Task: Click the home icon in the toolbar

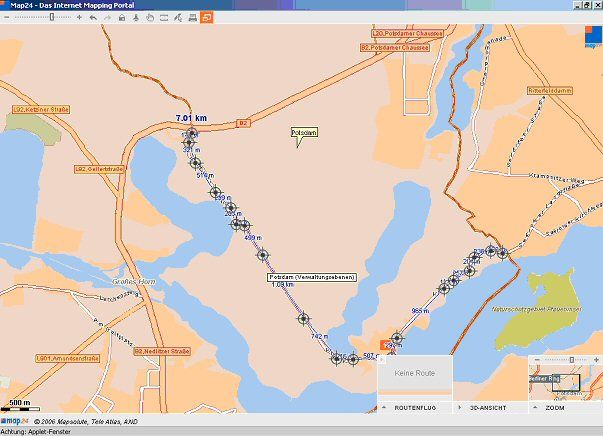Action: point(121,18)
